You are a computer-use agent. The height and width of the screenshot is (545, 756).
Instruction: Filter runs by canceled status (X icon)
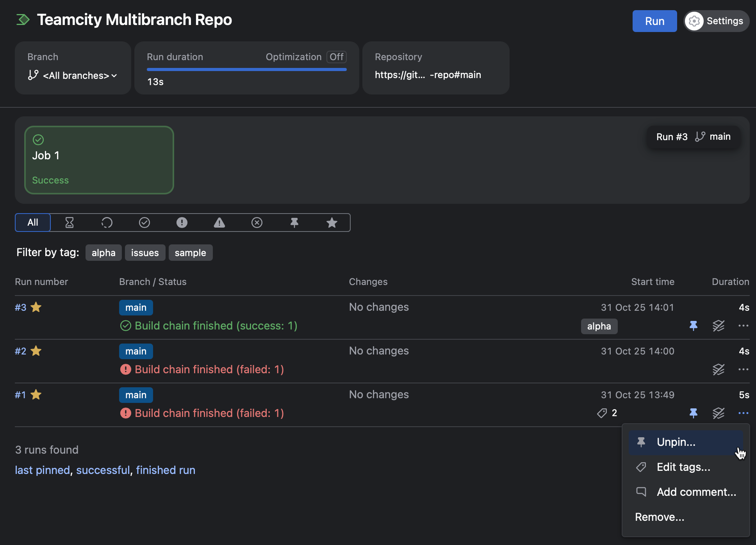(x=257, y=223)
